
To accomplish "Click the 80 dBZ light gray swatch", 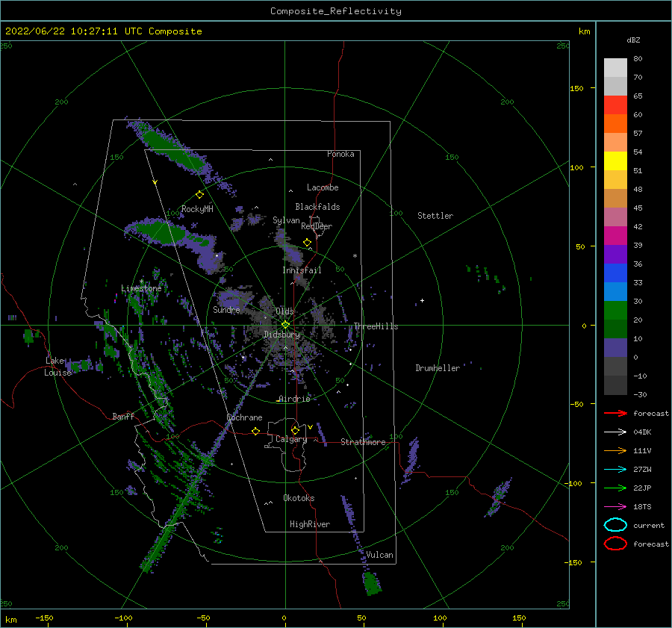I will pos(615,68).
